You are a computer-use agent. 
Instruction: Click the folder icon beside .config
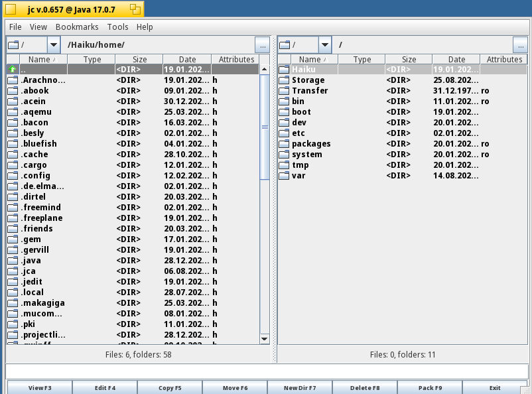(x=13, y=176)
